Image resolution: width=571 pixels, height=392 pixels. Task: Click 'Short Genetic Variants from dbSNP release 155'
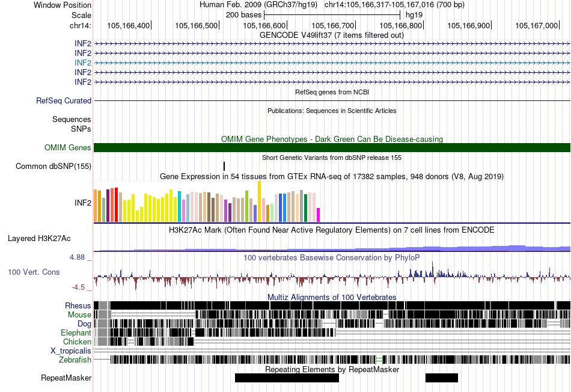coord(332,158)
